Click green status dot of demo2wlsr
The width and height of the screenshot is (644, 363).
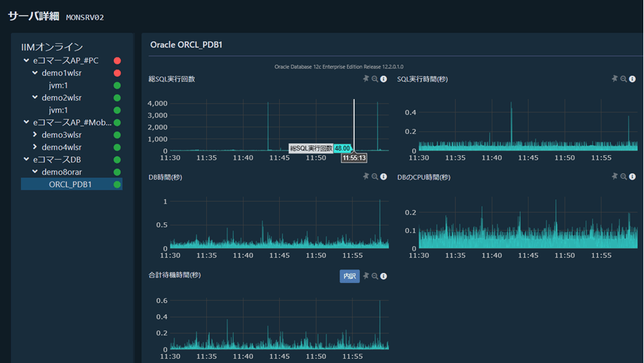point(117,98)
